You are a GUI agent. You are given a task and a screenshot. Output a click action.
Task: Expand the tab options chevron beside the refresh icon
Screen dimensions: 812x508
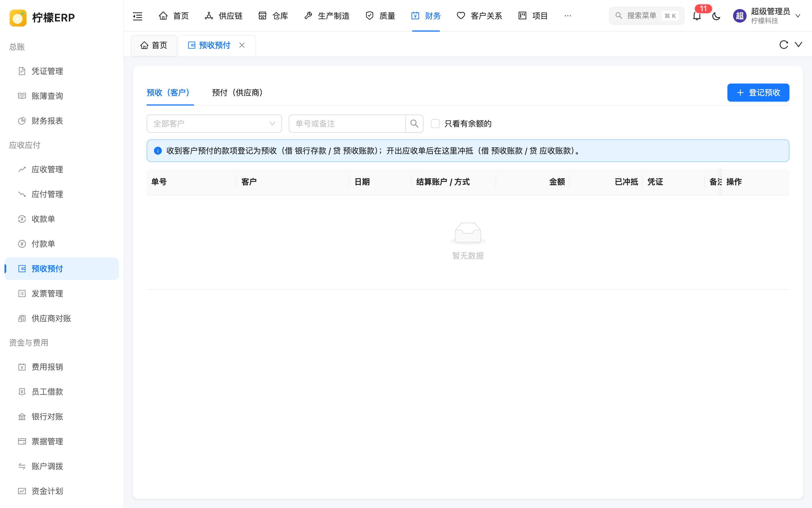[798, 45]
